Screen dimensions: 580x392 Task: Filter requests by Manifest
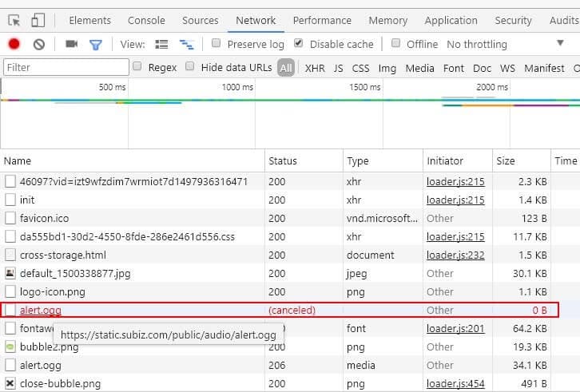pyautogui.click(x=544, y=69)
